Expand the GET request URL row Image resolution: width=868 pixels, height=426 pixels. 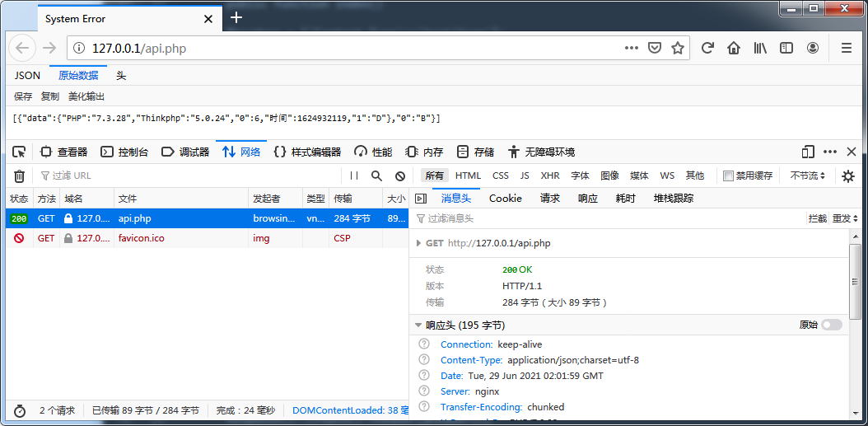pos(419,243)
